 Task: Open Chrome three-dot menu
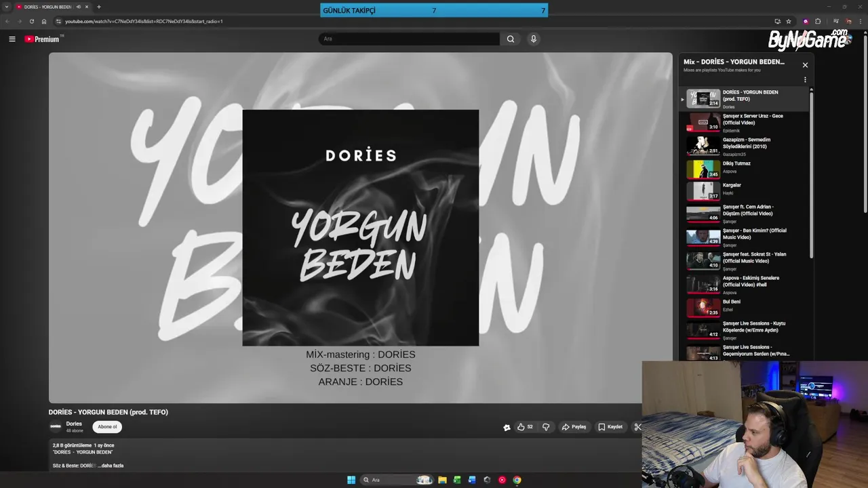coord(861,21)
